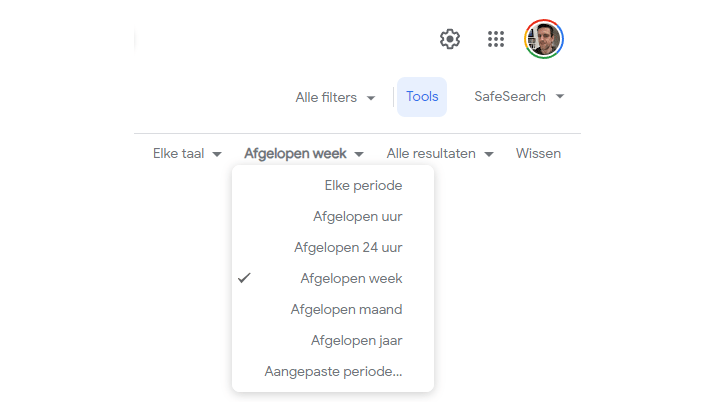Click the arrow next to SafeSearch
This screenshot has height=402, width=715.
[560, 97]
